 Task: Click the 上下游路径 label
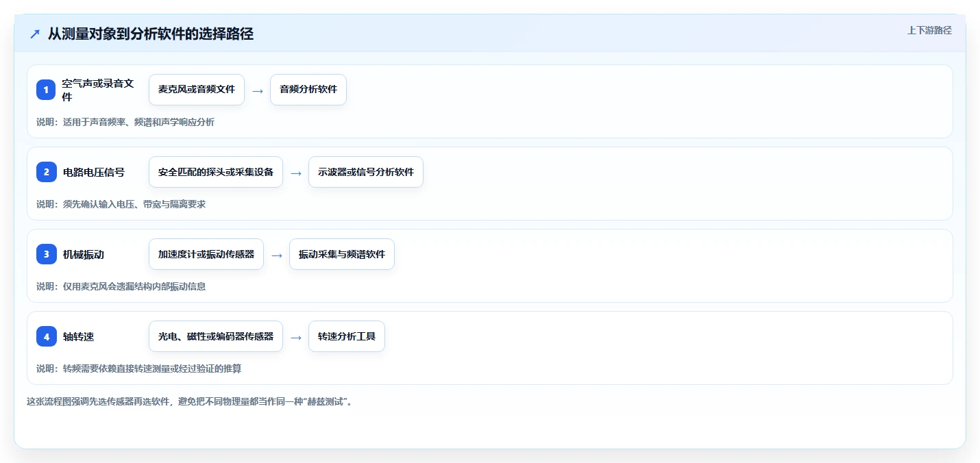pos(929,30)
